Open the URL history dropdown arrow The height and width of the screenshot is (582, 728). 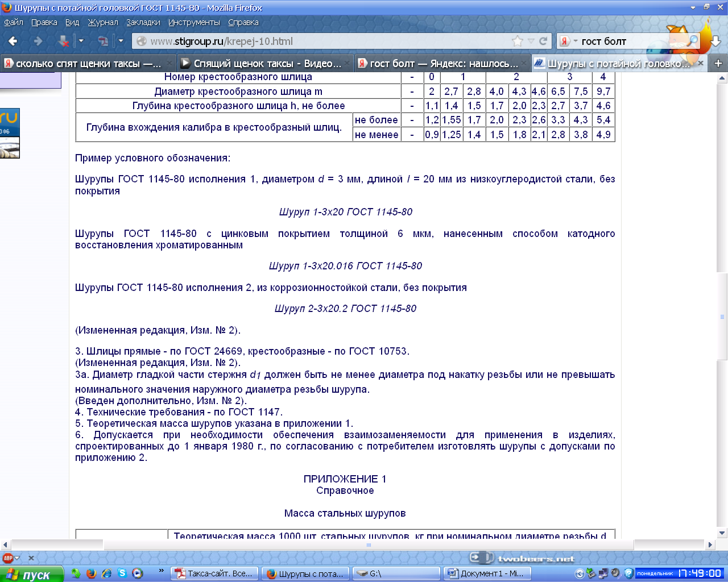pos(531,41)
